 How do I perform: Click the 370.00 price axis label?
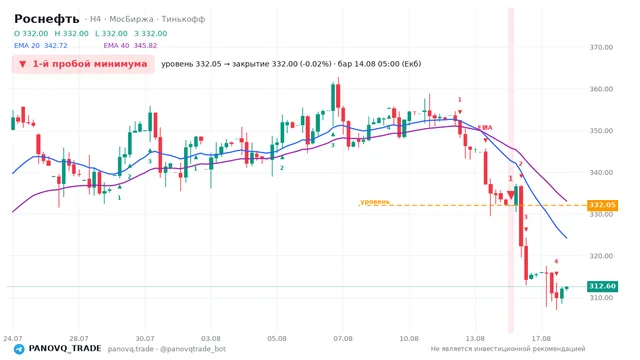pos(601,47)
